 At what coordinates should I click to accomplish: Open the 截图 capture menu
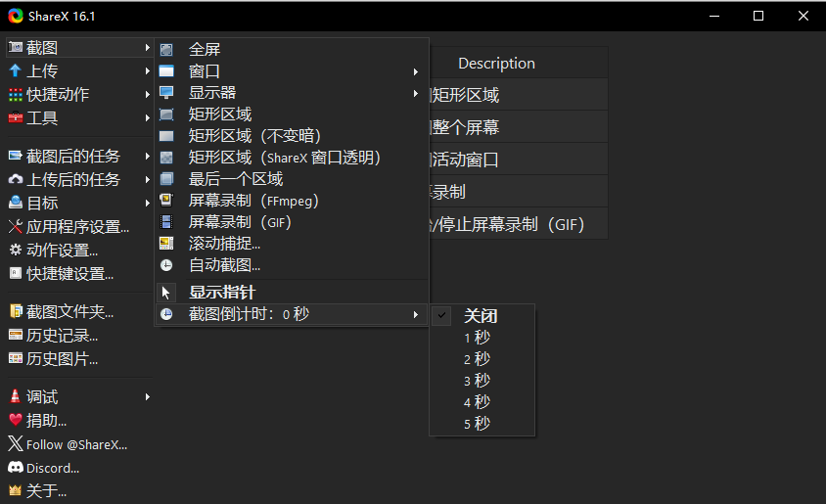point(80,47)
